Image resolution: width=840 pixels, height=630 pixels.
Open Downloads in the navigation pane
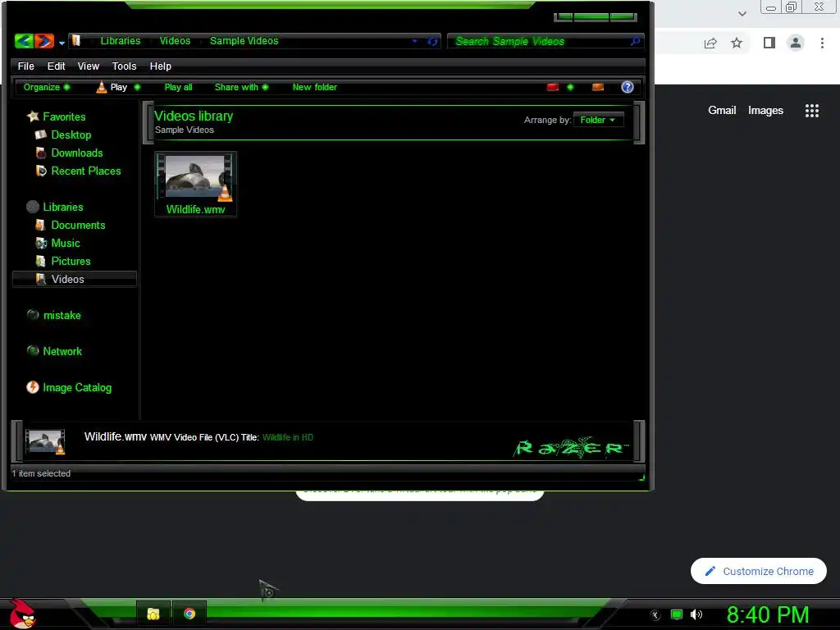77,153
